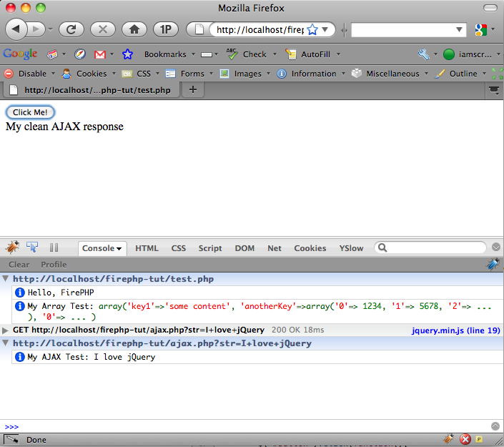This screenshot has width=504, height=447.
Task: Click the Google logo in Google Toolbar
Action: tap(20, 54)
